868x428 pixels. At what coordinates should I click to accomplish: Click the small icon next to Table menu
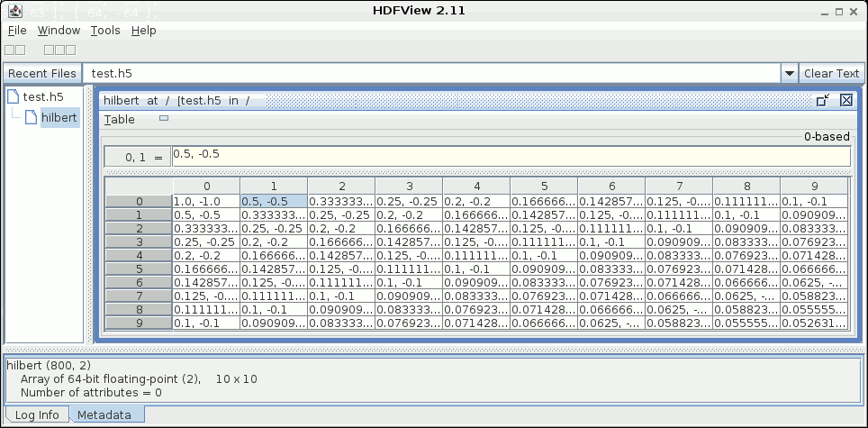coord(164,118)
